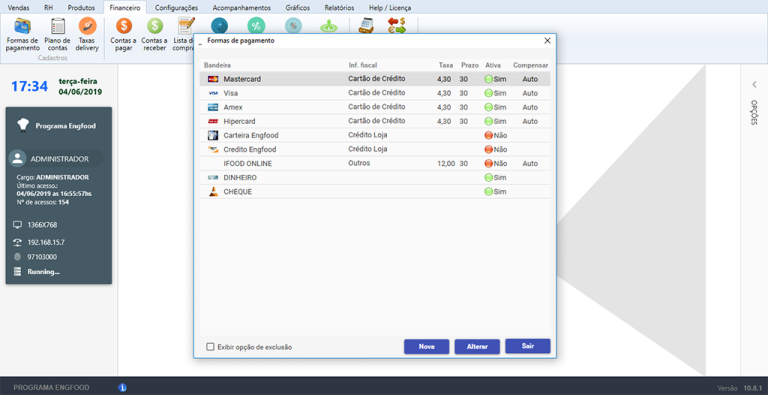
Task: Open the RH ribbon tab
Action: [x=48, y=8]
